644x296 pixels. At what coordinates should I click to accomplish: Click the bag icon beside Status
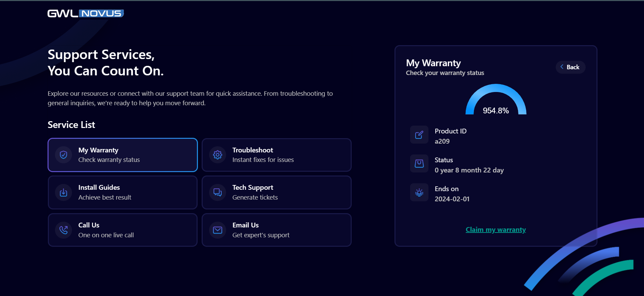click(419, 164)
